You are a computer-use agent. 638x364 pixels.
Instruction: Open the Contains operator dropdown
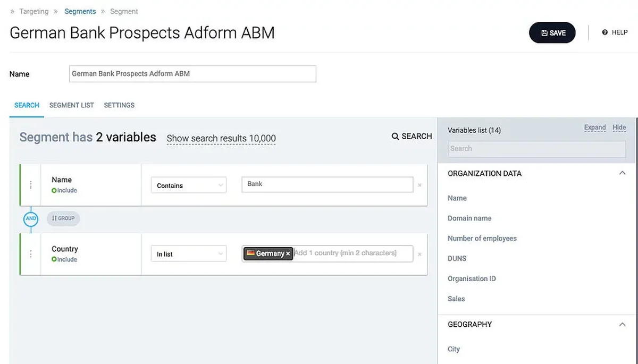[x=189, y=185]
